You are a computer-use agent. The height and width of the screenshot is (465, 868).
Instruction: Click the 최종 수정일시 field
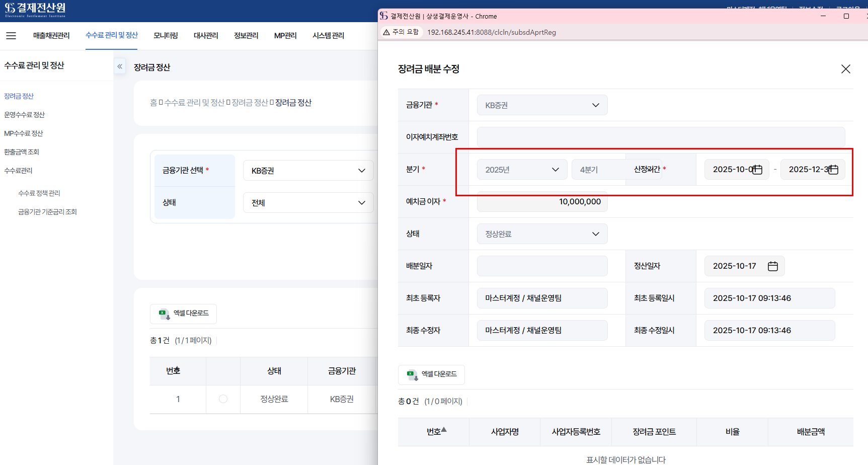pos(769,331)
